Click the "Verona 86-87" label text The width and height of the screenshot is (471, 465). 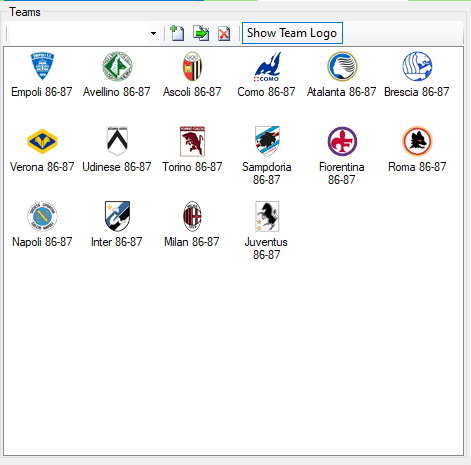[42, 167]
